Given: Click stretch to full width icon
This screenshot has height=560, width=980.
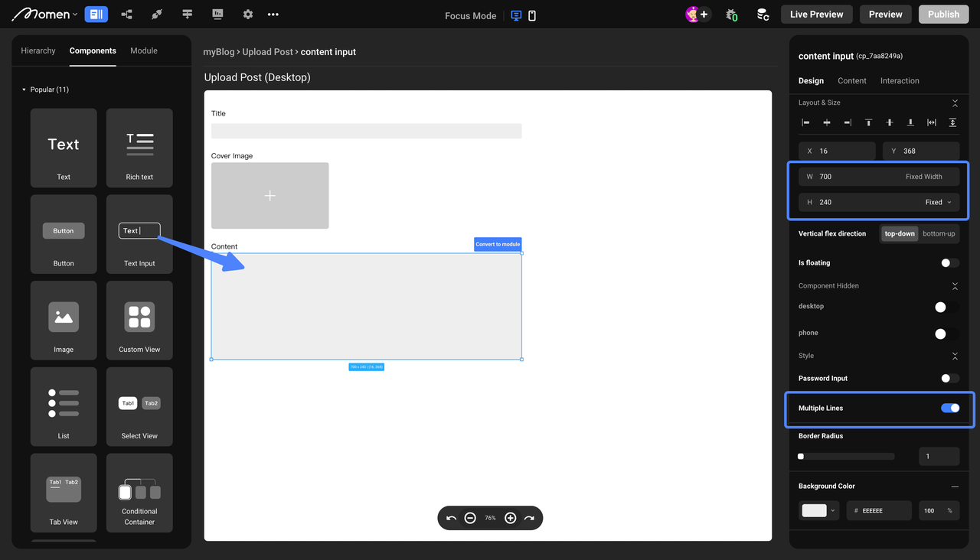Looking at the screenshot, I should [932, 122].
